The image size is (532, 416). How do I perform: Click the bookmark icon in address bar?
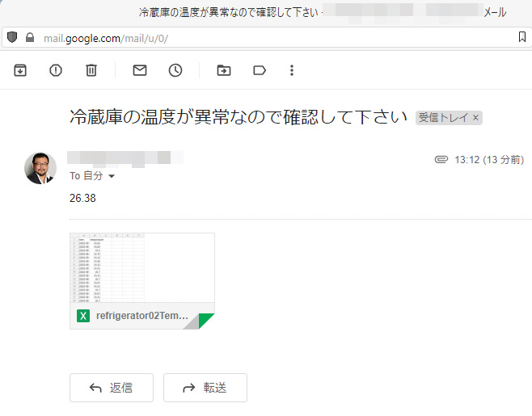pyautogui.click(x=521, y=38)
